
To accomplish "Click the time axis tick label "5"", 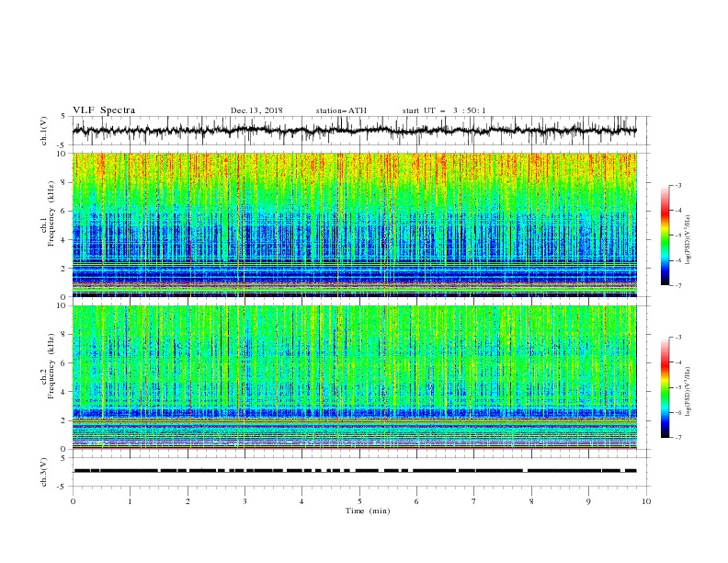I will [359, 501].
